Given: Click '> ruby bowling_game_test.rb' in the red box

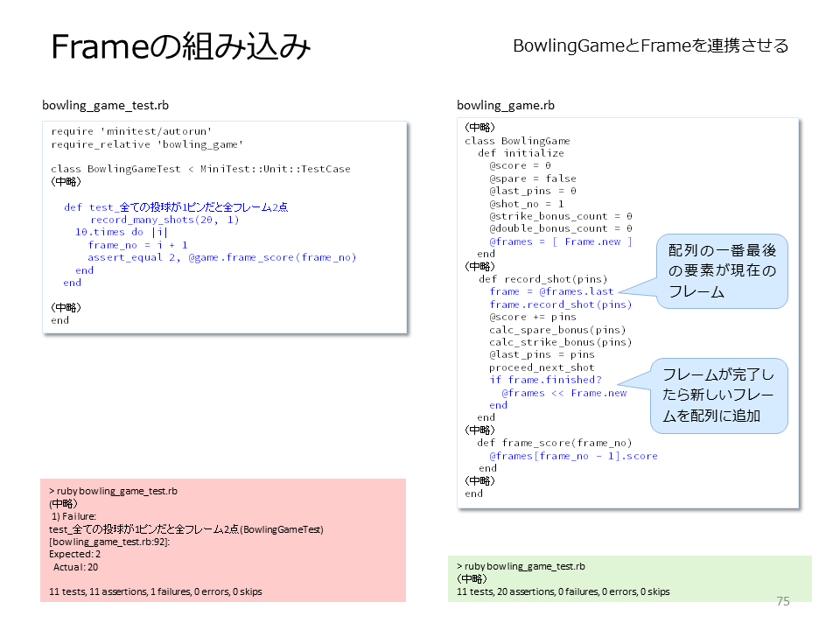Looking at the screenshot, I should click(113, 491).
